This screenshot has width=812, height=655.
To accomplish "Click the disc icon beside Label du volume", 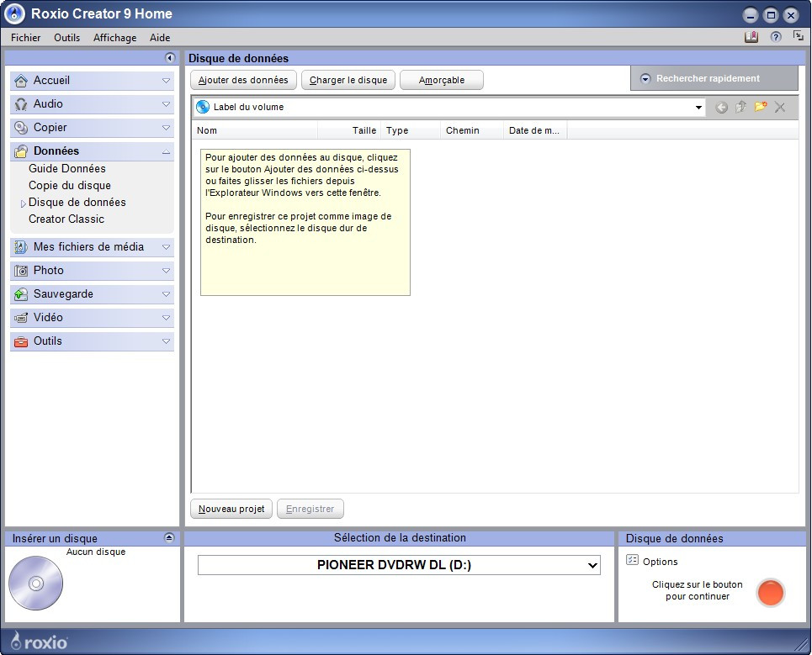I will pos(203,107).
